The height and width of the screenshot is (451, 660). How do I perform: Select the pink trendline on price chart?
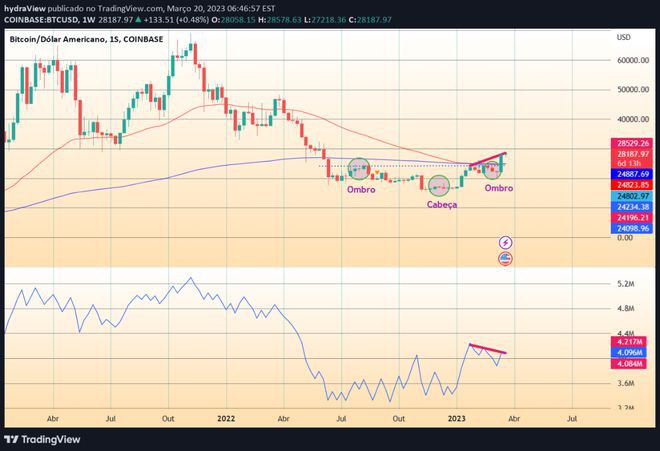pos(490,159)
